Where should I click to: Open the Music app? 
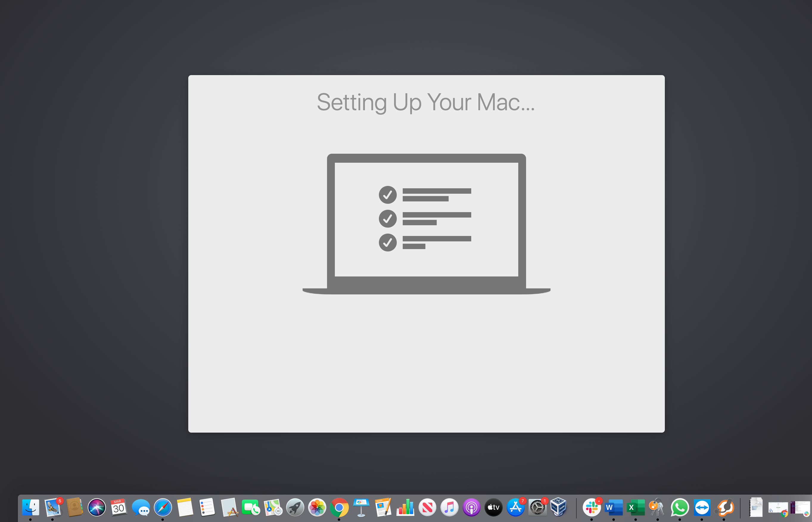[449, 507]
